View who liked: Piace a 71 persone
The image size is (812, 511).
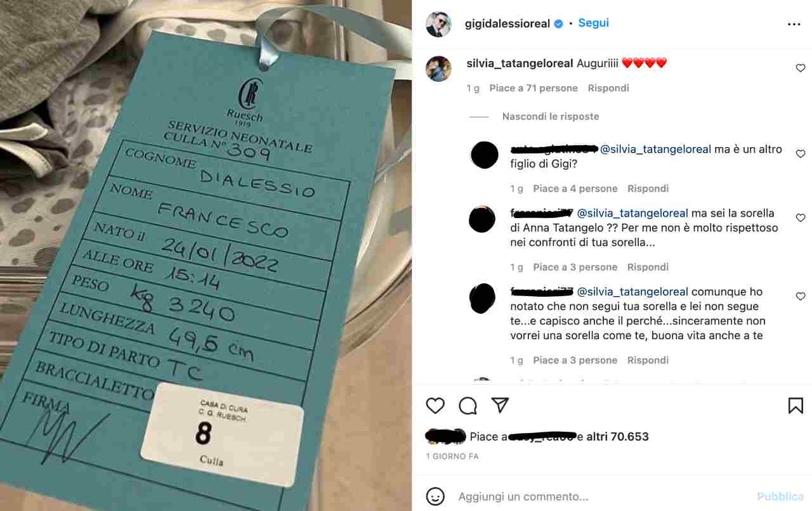click(534, 88)
